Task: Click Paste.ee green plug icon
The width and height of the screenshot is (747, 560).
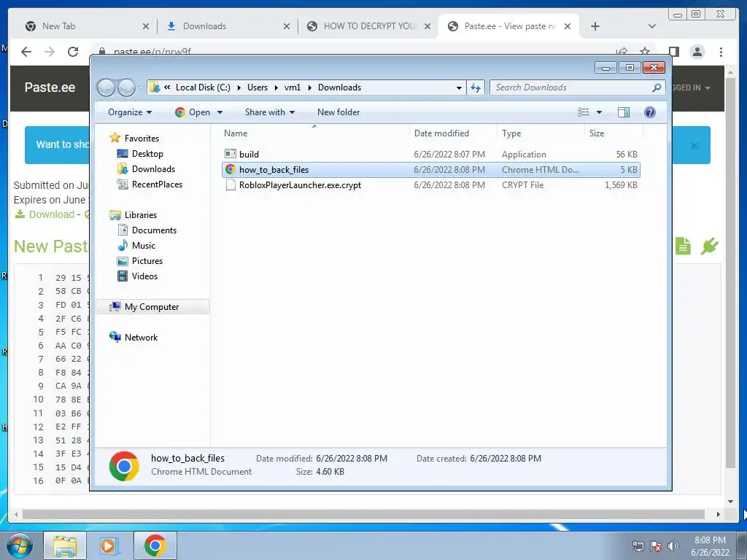Action: [709, 246]
